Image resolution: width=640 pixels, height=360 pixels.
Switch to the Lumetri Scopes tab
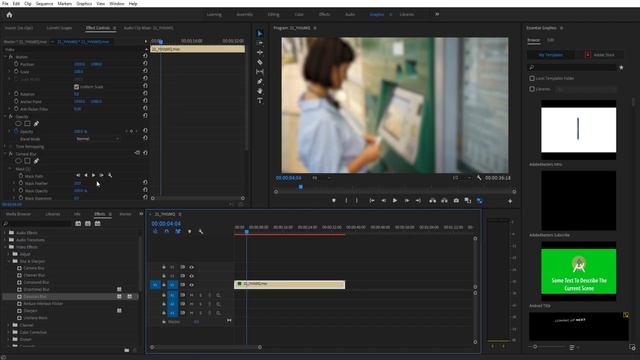pyautogui.click(x=59, y=28)
